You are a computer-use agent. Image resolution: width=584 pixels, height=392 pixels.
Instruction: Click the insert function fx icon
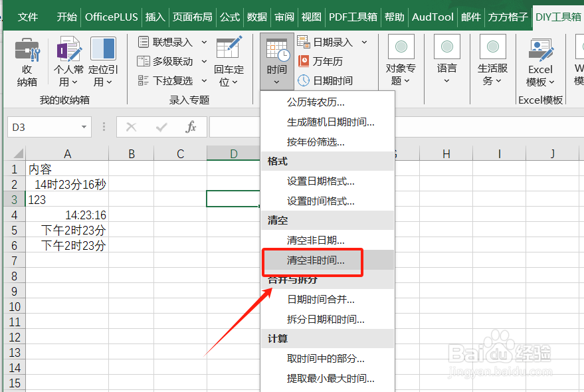click(x=191, y=127)
